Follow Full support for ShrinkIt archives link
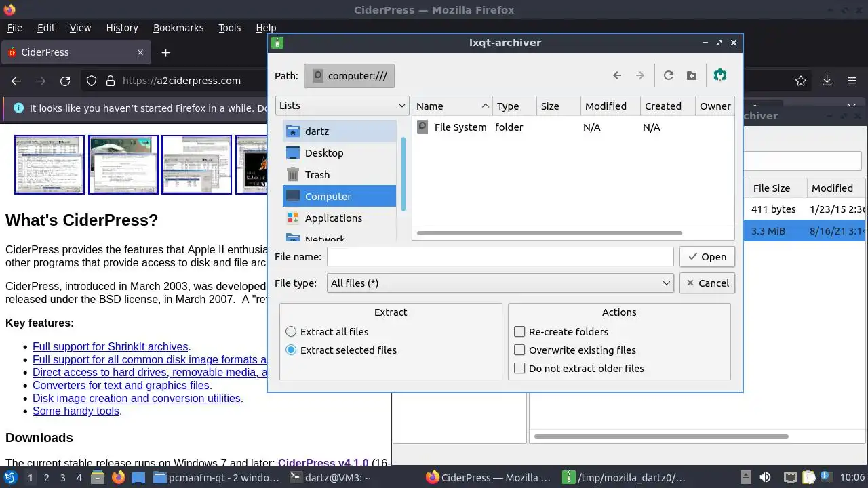This screenshot has width=868, height=488. pos(111,347)
